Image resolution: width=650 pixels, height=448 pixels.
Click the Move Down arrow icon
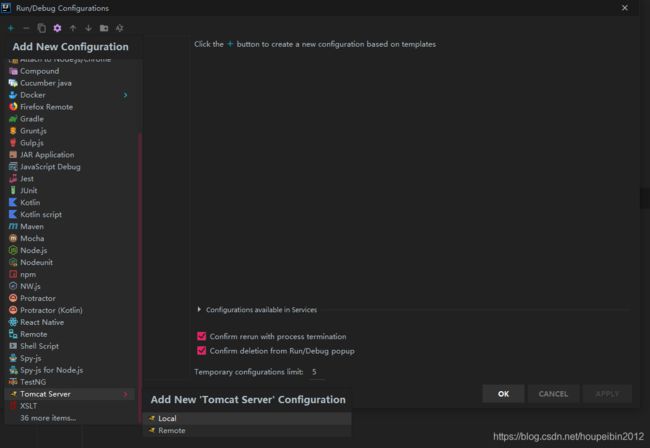pos(88,28)
